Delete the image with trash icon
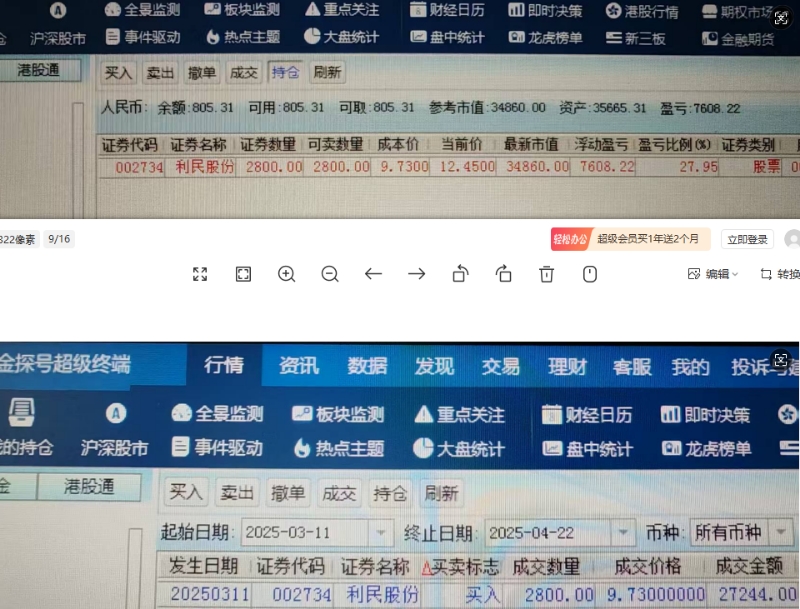The image size is (800, 609). pyautogui.click(x=546, y=274)
